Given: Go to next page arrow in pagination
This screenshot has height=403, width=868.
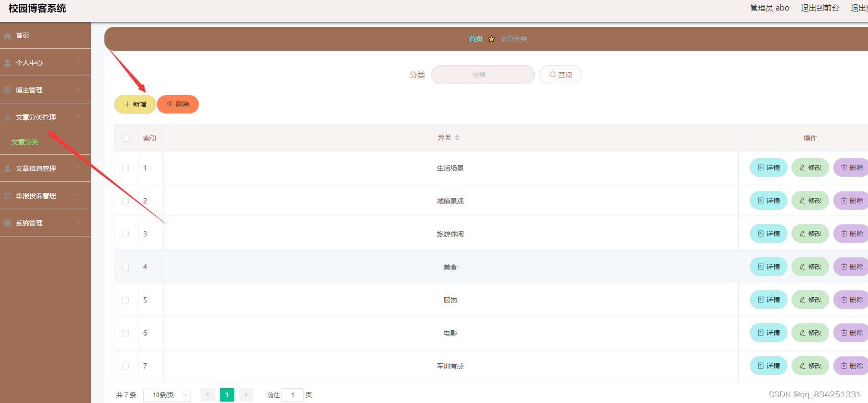Looking at the screenshot, I should (246, 395).
